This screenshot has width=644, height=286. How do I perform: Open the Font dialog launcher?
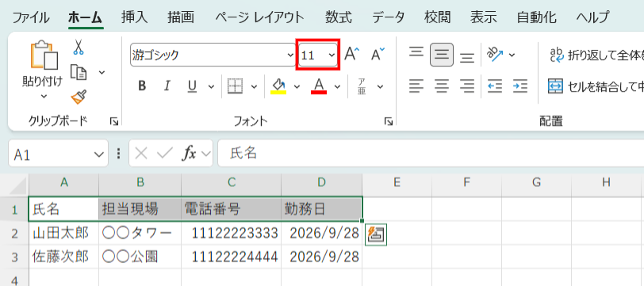pos(388,121)
